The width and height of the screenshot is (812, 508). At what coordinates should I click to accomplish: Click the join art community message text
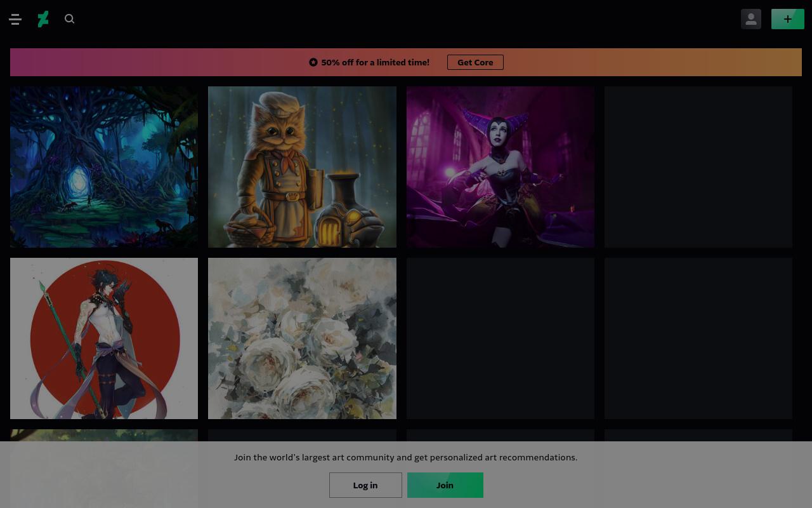pos(406,457)
